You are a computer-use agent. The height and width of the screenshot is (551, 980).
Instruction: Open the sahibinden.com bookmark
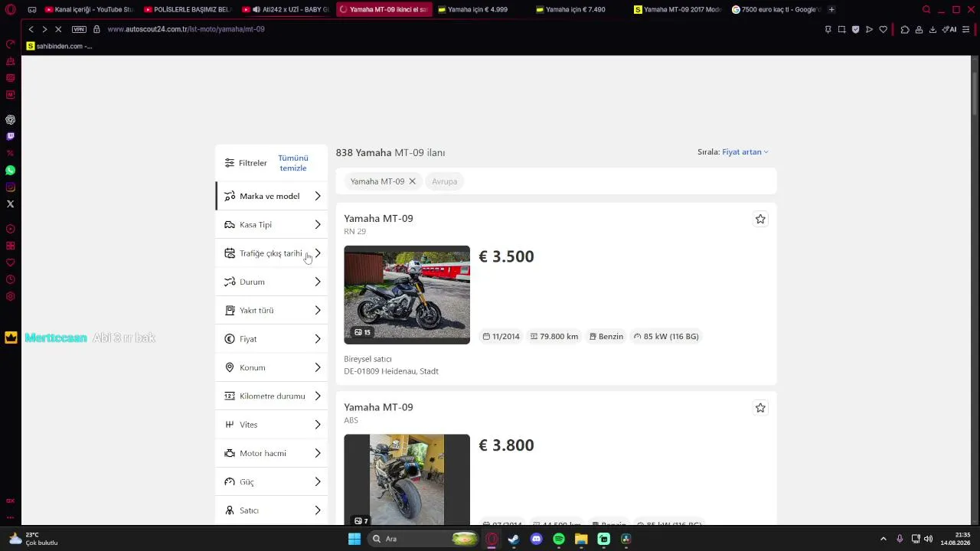point(60,46)
